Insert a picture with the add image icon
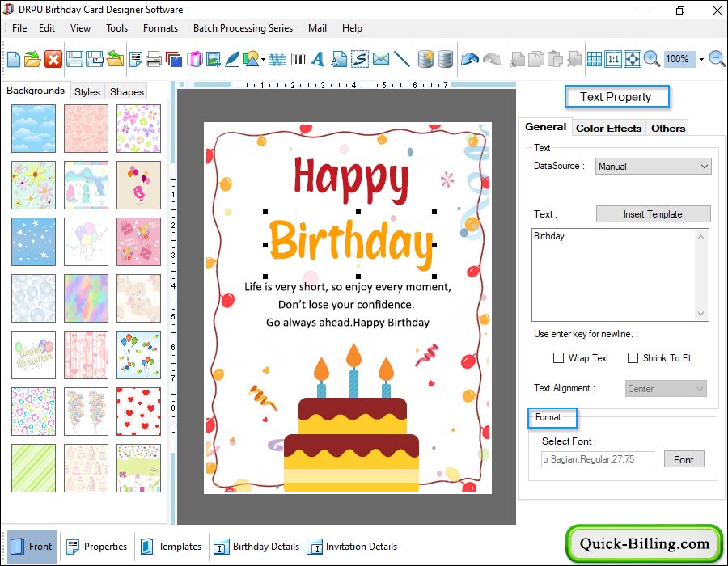Screen dimensions: 728x566 point(213,59)
